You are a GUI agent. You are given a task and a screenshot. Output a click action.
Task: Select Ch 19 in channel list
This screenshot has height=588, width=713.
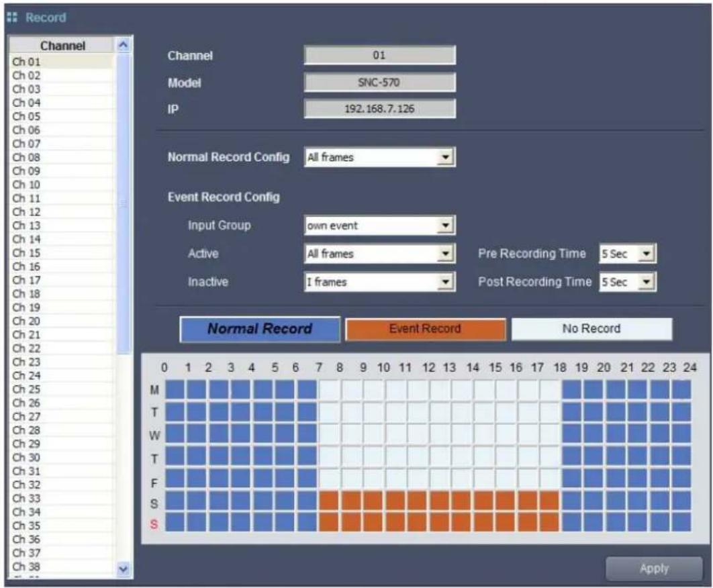(61, 307)
